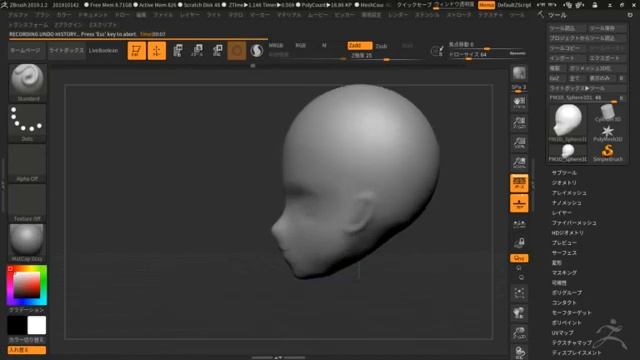Open the Dots stroke picker
The image size is (640, 360).
click(27, 123)
